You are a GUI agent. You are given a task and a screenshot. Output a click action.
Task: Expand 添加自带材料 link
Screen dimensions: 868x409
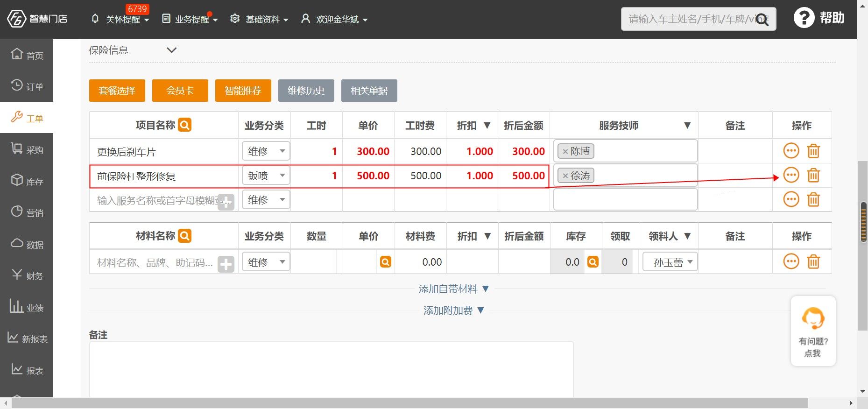(453, 289)
